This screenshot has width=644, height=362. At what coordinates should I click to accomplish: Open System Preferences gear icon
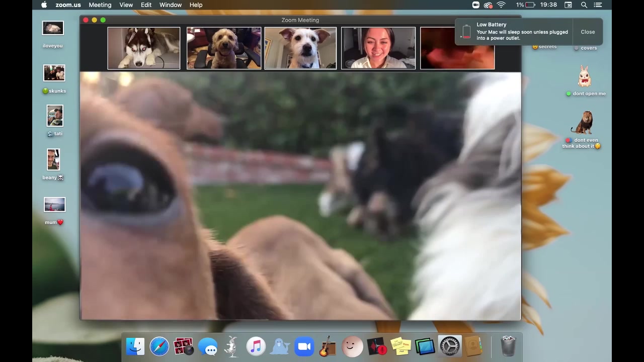[x=449, y=346]
